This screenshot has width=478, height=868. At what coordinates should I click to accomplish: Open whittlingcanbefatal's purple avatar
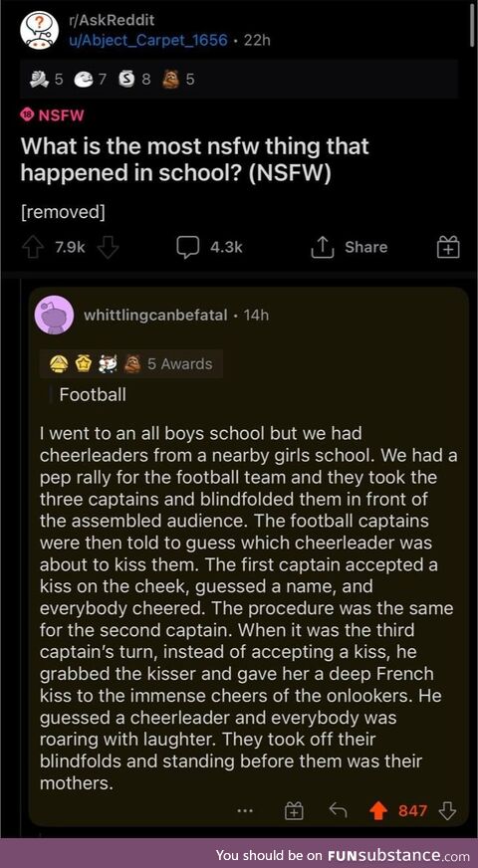pos(54,315)
